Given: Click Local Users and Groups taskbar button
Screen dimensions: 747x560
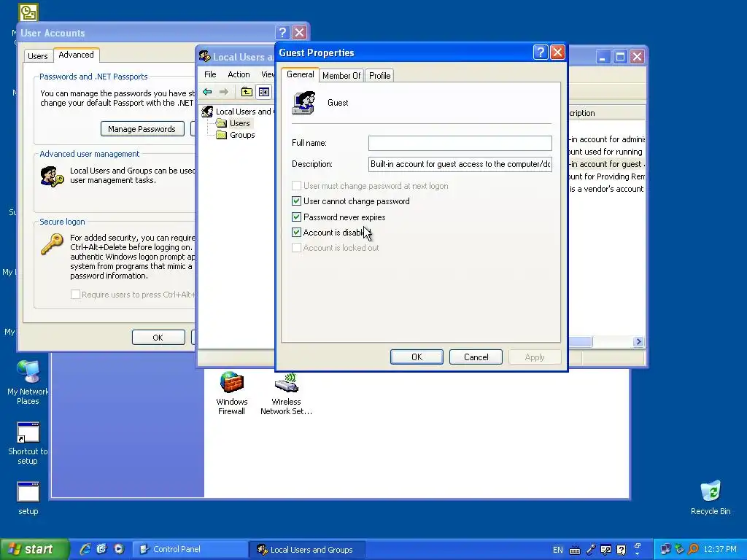Looking at the screenshot, I should (307, 550).
